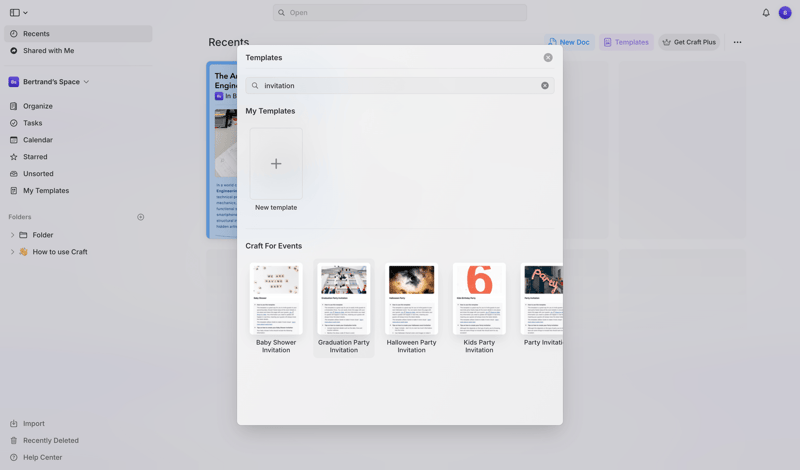Click the Help Center question icon
The image size is (800, 470).
(14, 457)
